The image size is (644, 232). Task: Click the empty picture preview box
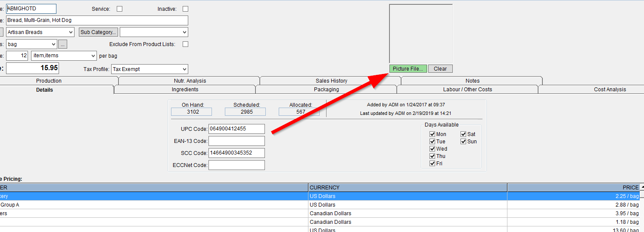tap(421, 34)
